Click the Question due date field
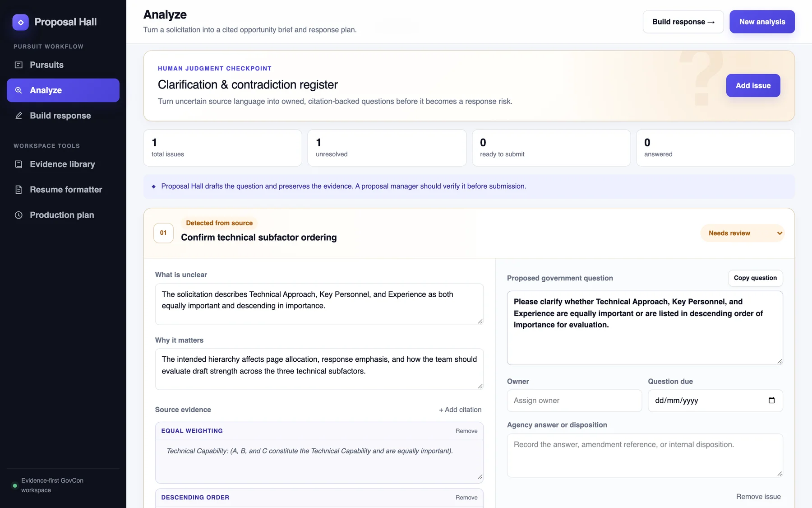Viewport: 812px width, 508px height. pos(715,401)
